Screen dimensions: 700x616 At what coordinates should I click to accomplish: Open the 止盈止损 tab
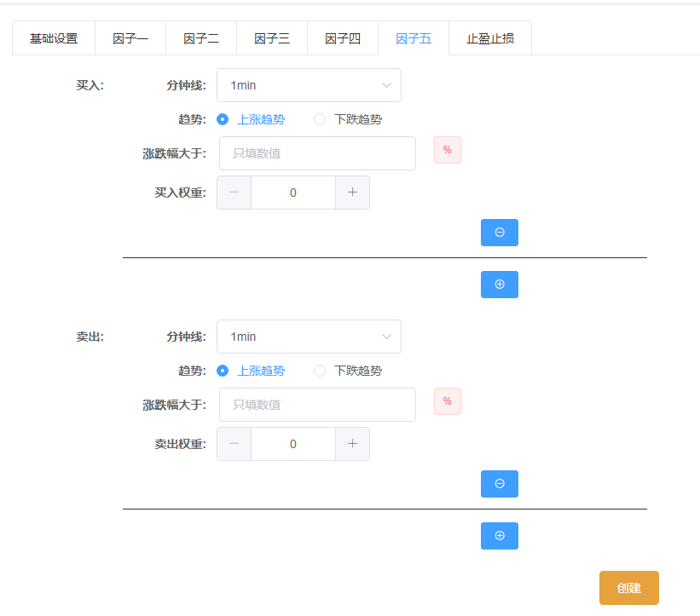[x=490, y=38]
